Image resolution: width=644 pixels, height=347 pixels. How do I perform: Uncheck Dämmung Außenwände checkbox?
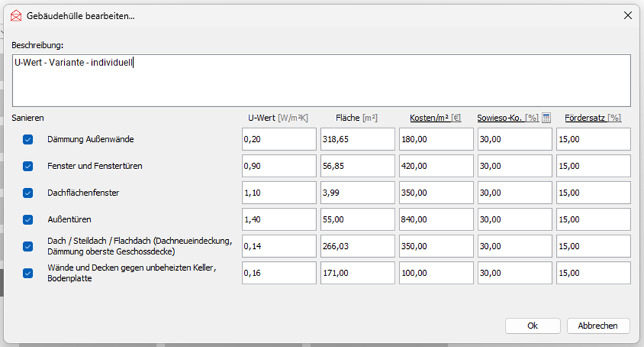click(x=28, y=139)
